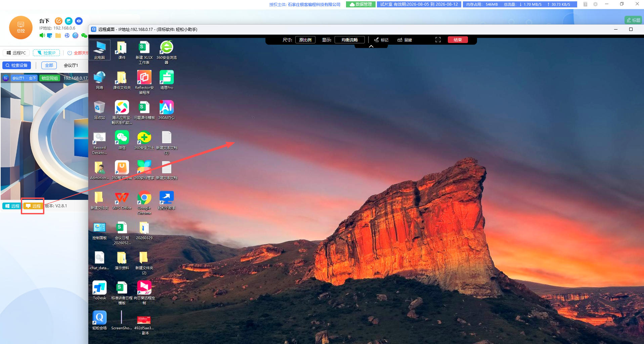Click the 会议厅1 · 台下 device label

point(24,78)
